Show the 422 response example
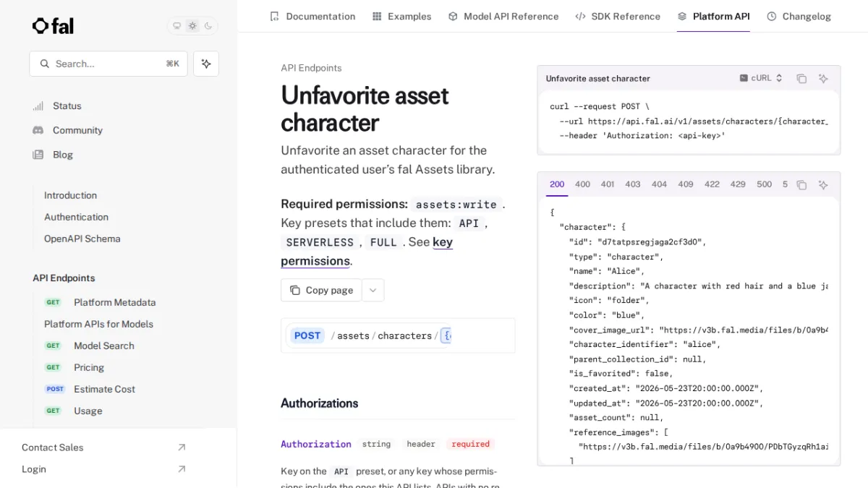 [712, 184]
